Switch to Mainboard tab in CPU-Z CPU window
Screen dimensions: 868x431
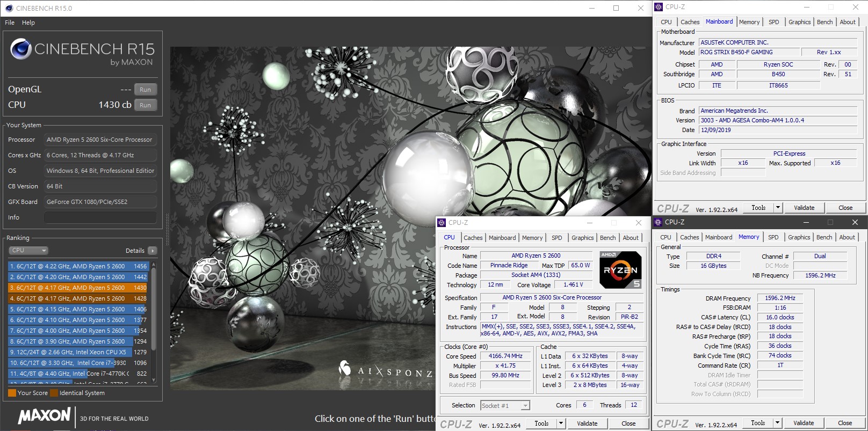tap(502, 238)
